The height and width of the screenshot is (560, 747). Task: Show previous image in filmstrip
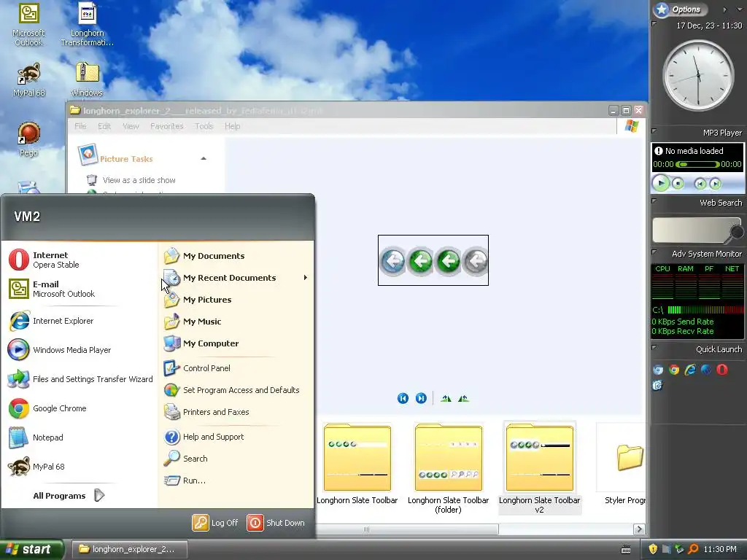click(403, 398)
